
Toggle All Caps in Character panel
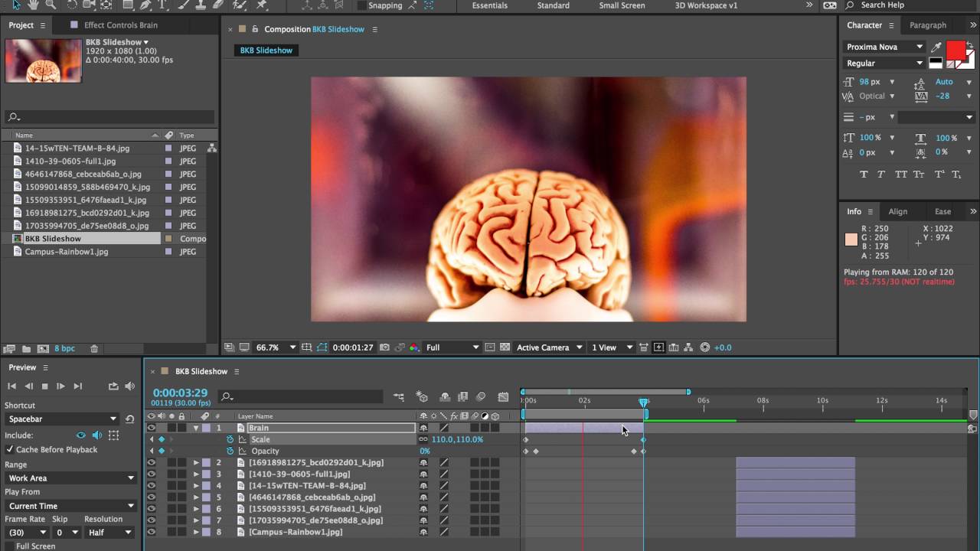(x=900, y=174)
